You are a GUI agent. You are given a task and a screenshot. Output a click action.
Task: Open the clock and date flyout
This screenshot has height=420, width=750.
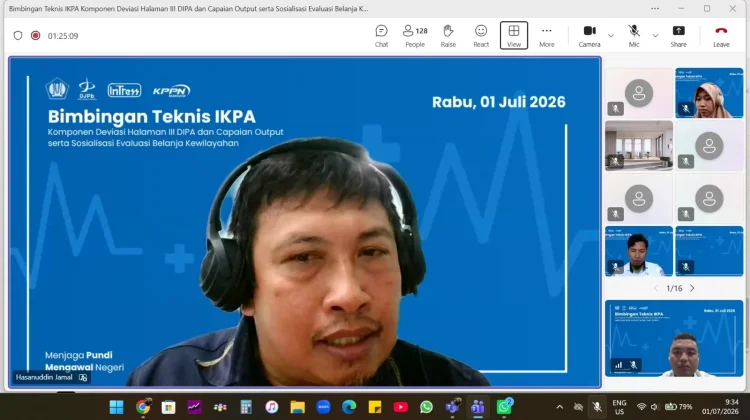720,407
